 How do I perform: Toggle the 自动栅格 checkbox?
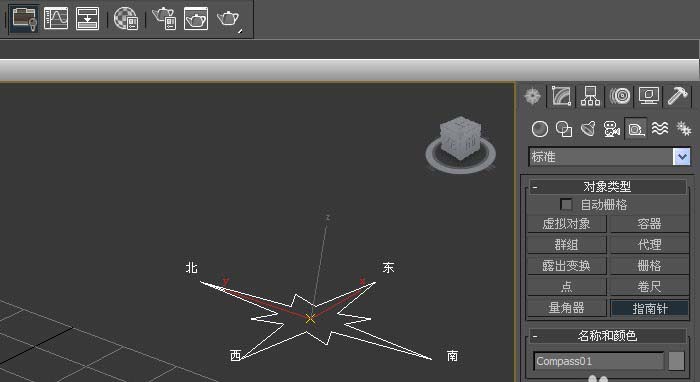[x=566, y=205]
